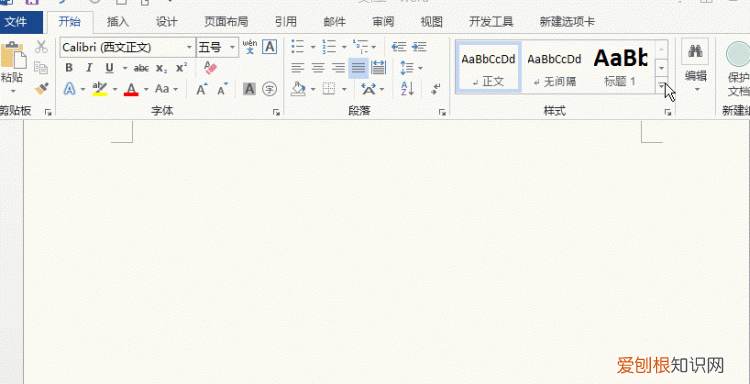750x384 pixels.
Task: Expand the full styles gallery
Action: click(661, 85)
